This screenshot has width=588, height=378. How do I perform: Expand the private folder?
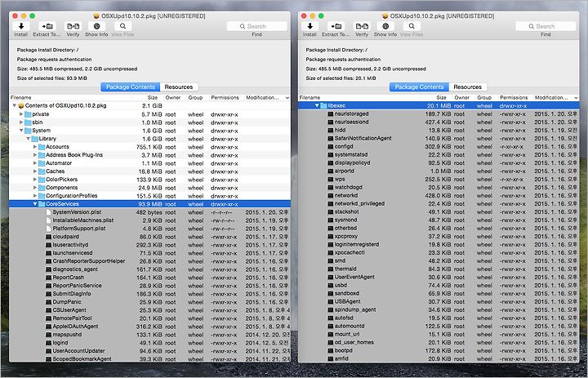pos(21,114)
